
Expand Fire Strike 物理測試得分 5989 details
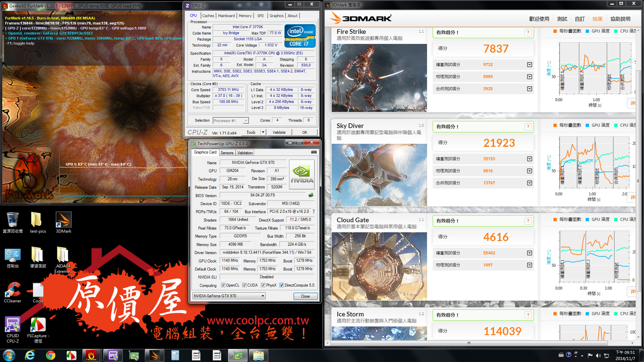(x=529, y=77)
